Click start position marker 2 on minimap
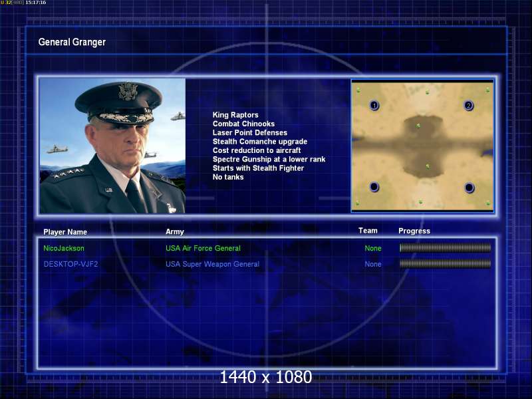532x399 pixels. (469, 106)
